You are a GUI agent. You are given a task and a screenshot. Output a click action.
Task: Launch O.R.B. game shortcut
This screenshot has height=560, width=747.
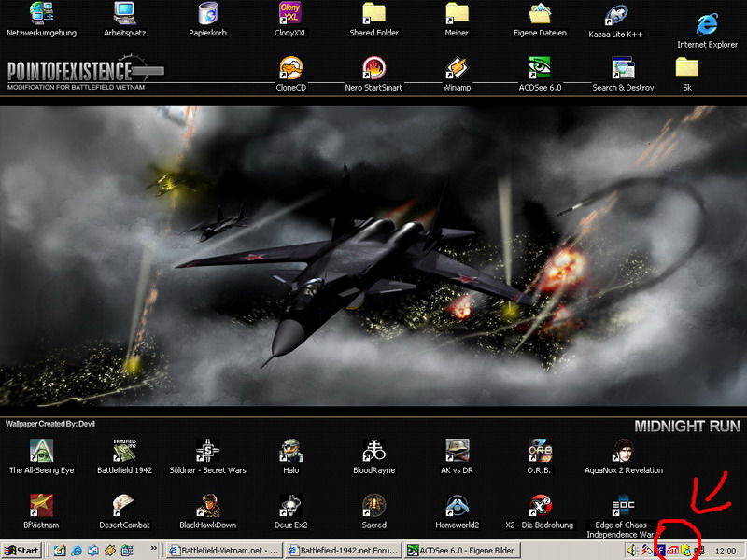540,457
